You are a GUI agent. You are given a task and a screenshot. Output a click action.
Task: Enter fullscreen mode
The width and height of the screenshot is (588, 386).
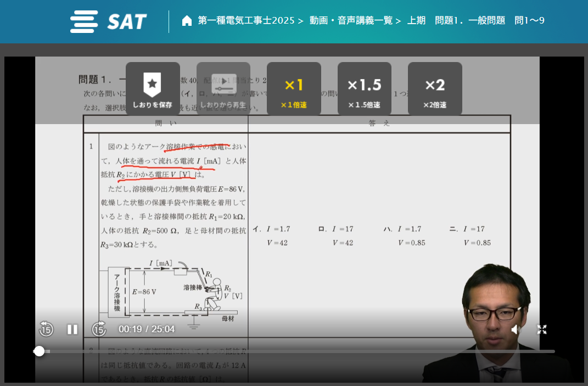542,329
